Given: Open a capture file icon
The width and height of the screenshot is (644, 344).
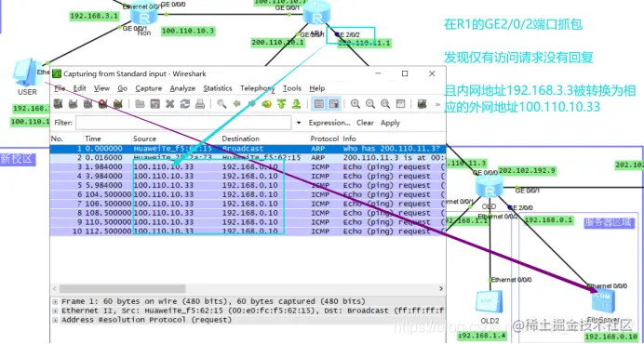Looking at the screenshot, I should (140, 104).
